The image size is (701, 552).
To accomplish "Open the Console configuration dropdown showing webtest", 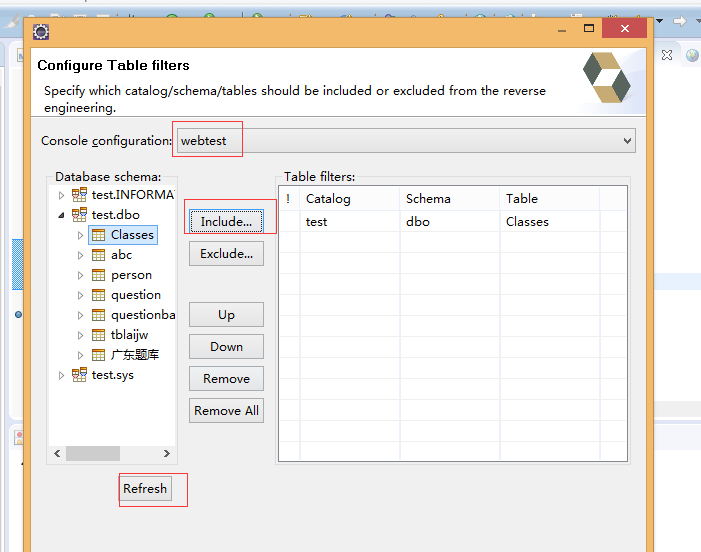I will coord(406,141).
